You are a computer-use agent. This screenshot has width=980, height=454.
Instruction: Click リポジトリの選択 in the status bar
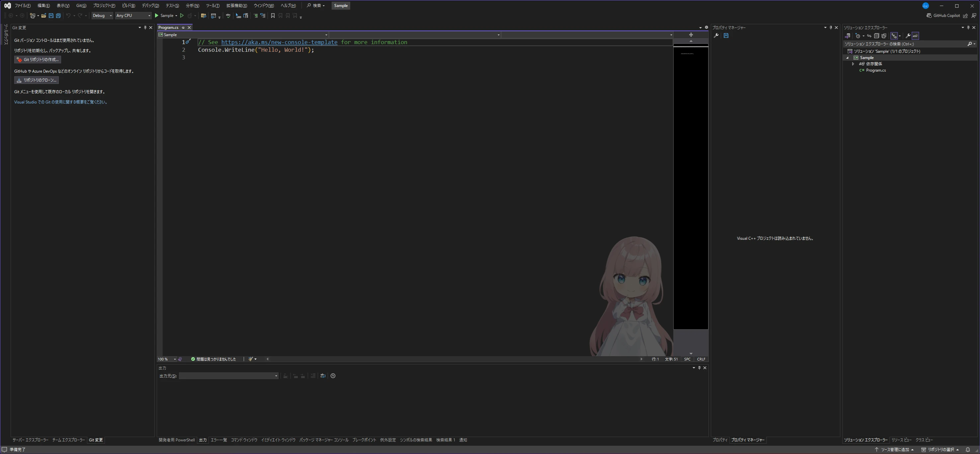940,449
